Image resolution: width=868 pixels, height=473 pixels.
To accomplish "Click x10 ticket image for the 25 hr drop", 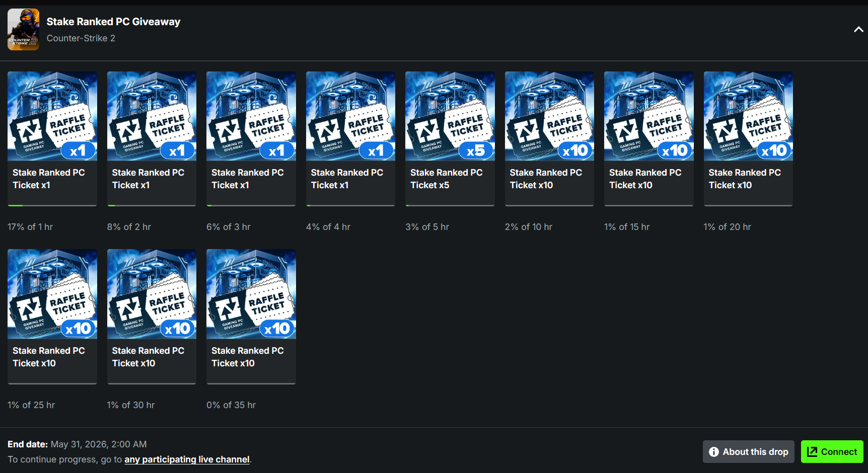I will click(x=52, y=294).
